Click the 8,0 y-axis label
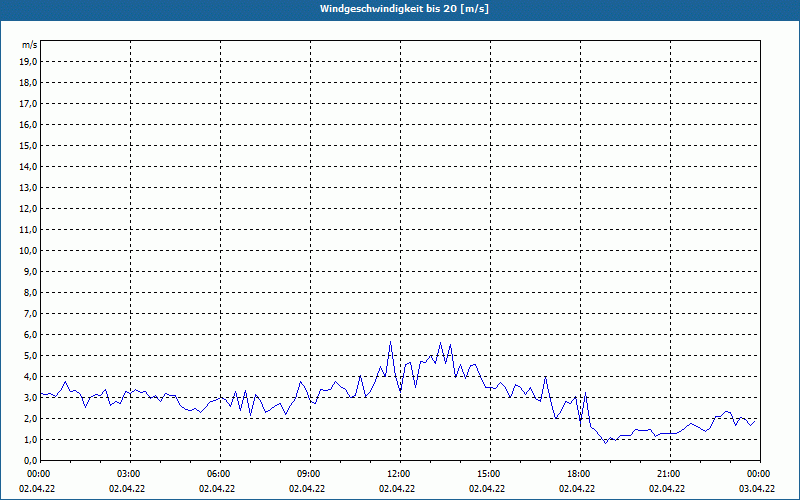 point(30,292)
